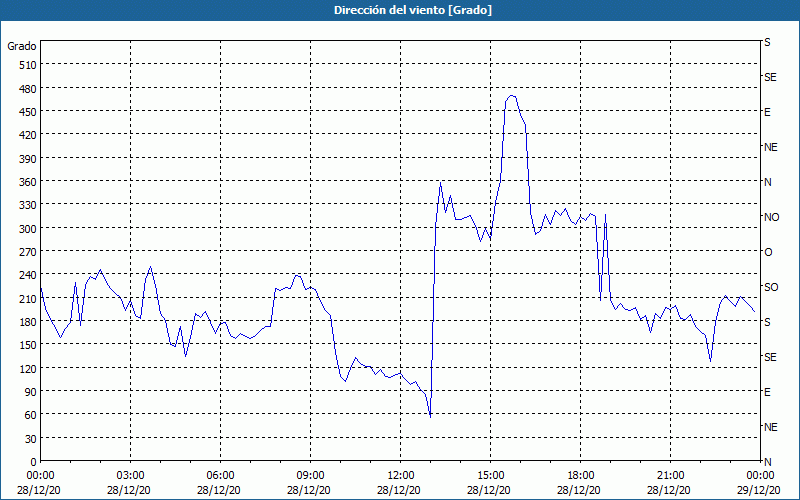This screenshot has width=800, height=500.
Task: Select the 480 y-axis value
Action: pos(28,89)
